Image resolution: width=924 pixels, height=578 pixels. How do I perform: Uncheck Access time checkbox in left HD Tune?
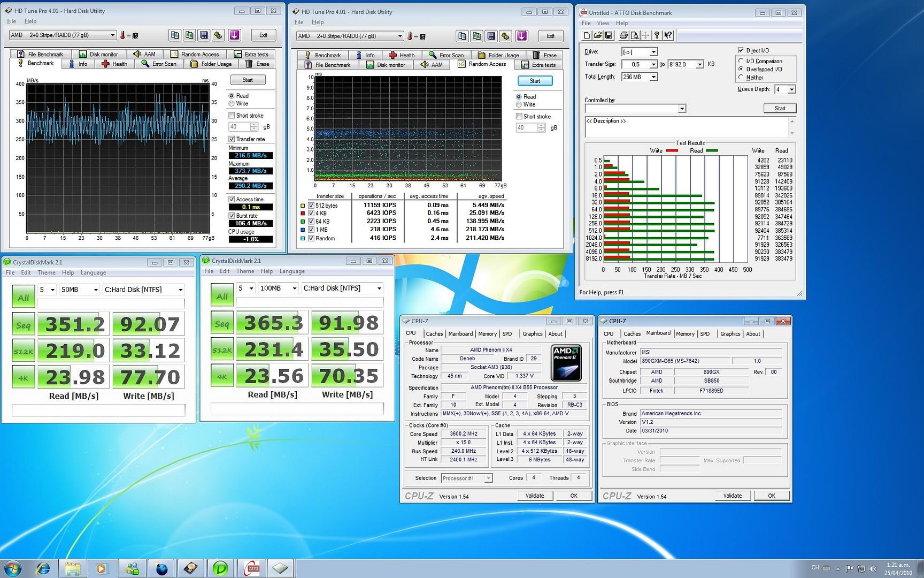coord(232,199)
